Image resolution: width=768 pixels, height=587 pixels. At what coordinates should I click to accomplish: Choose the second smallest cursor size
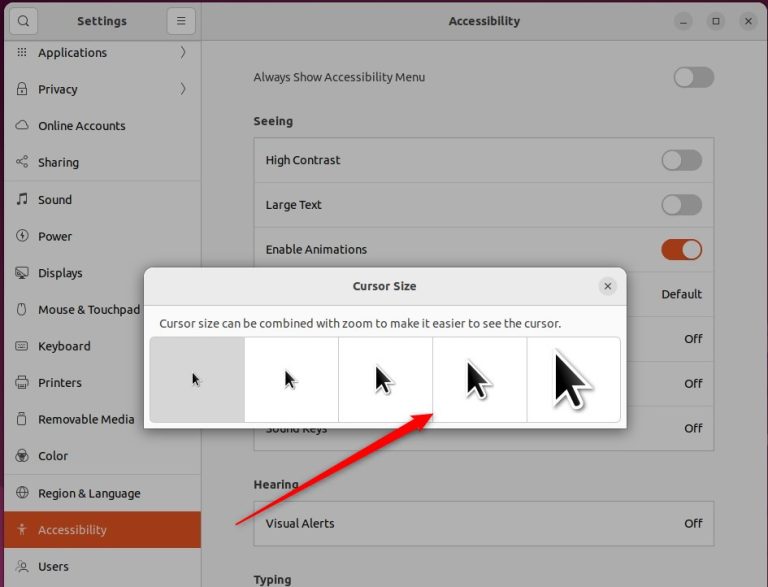291,380
